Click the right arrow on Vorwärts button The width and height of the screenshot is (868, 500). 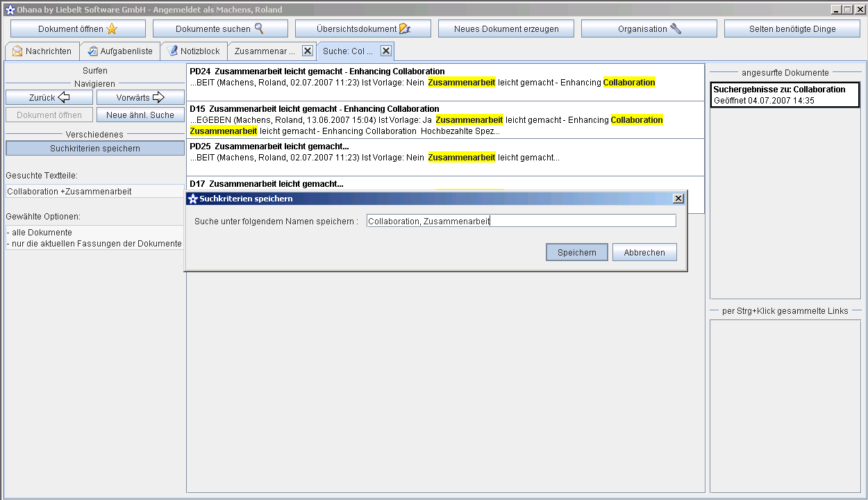[x=158, y=97]
